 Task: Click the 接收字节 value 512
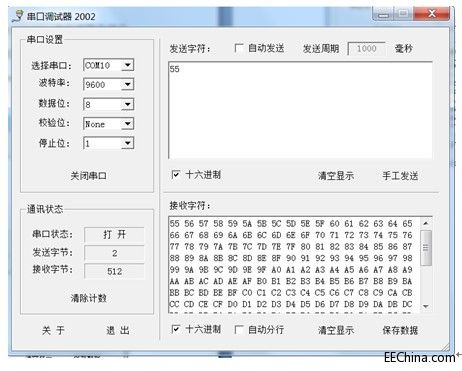(114, 271)
